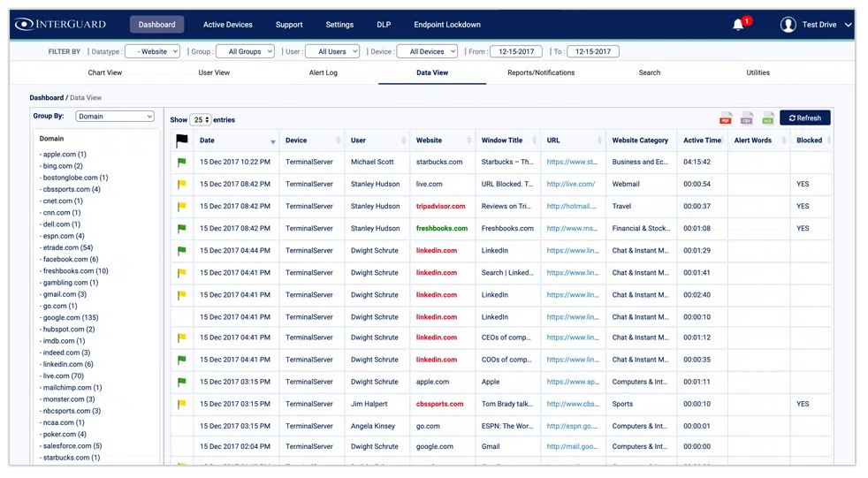Image resolution: width=868 pixels, height=478 pixels.
Task: Click the Refresh button
Action: [x=805, y=118]
